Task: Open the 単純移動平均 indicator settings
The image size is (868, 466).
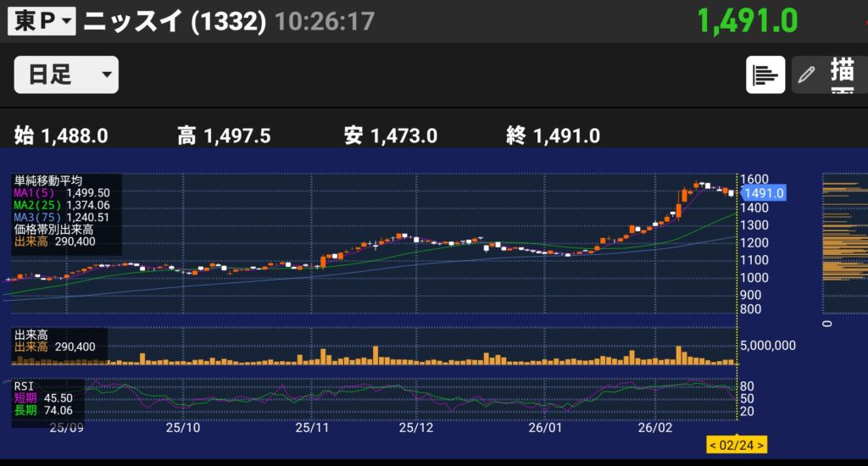Action: coord(47,180)
